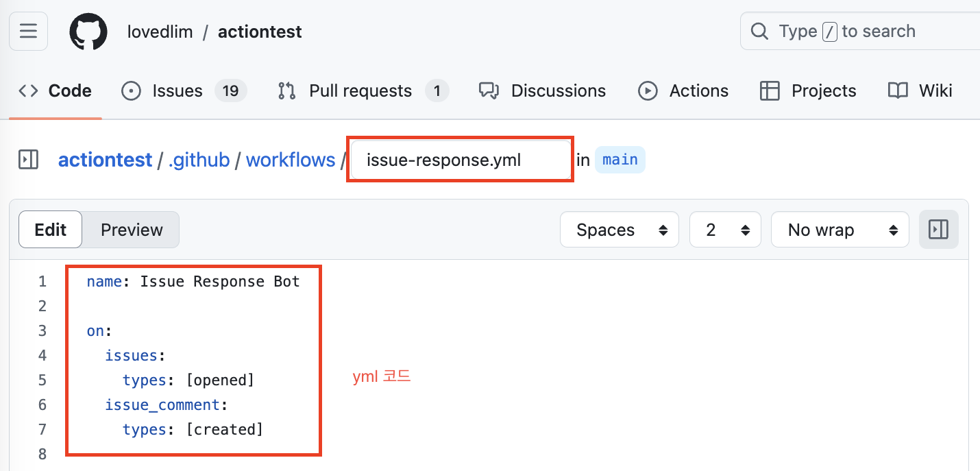The image size is (980, 471).
Task: Click the Pull requests branch icon
Action: click(x=286, y=90)
